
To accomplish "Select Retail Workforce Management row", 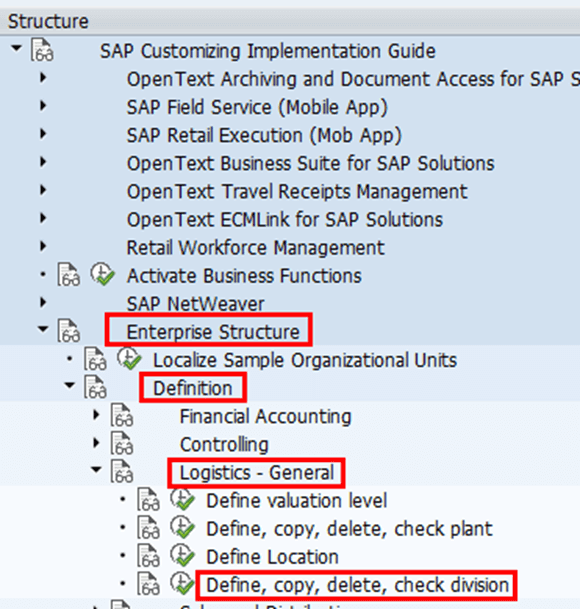I will (255, 248).
